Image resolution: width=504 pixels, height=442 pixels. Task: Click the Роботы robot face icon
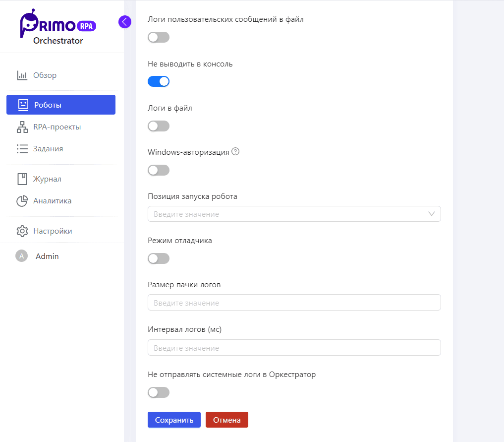(23, 105)
